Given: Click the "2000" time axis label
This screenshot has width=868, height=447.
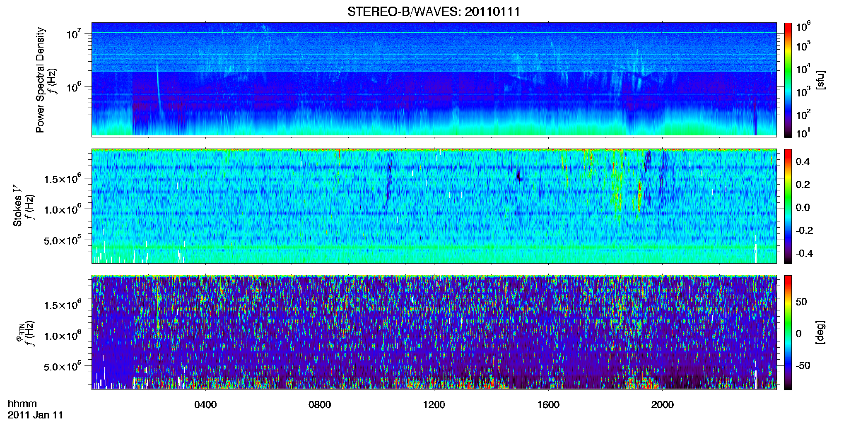Looking at the screenshot, I should pyautogui.click(x=662, y=405).
